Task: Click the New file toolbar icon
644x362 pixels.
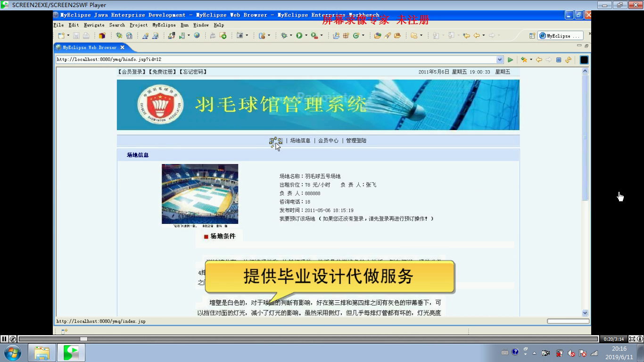Action: (61, 35)
